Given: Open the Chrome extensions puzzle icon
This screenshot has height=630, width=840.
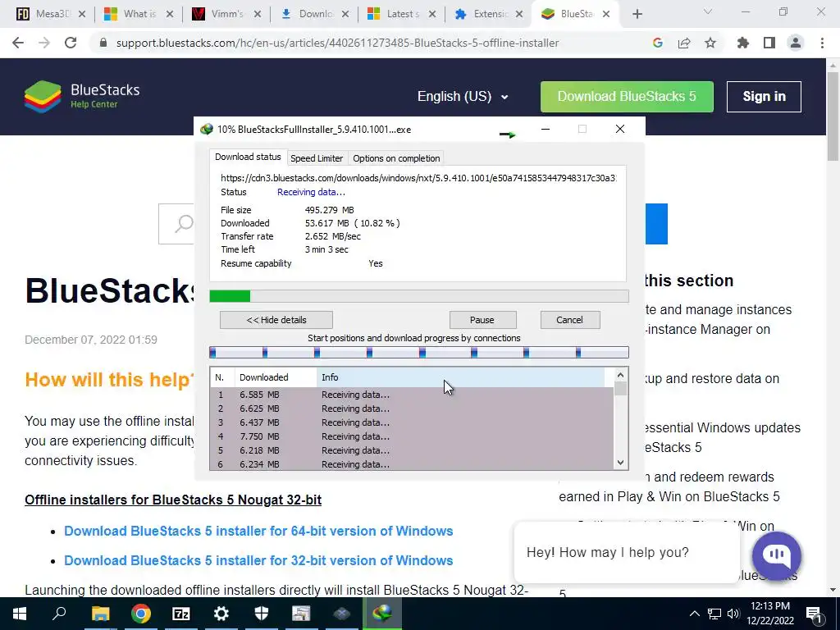Looking at the screenshot, I should [742, 43].
